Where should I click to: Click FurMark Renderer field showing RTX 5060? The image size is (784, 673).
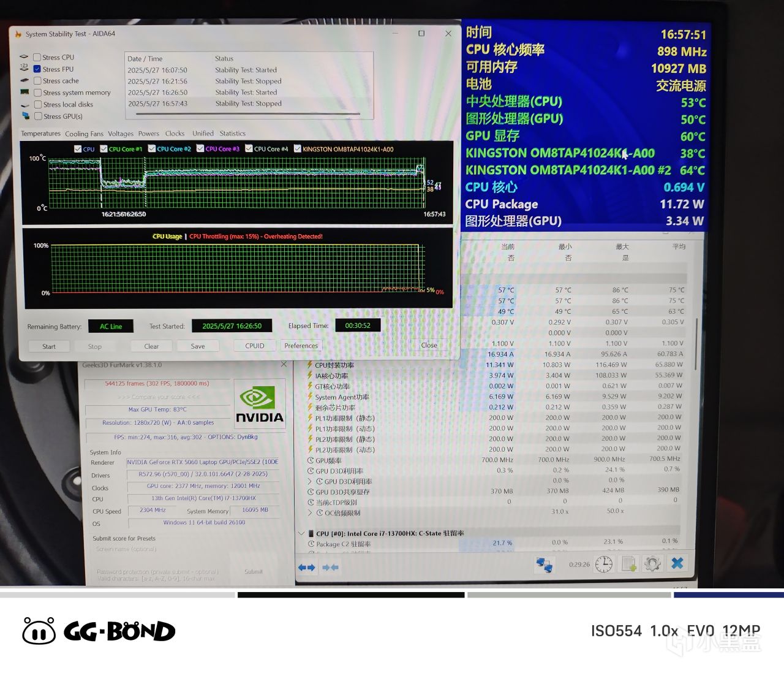click(x=203, y=462)
